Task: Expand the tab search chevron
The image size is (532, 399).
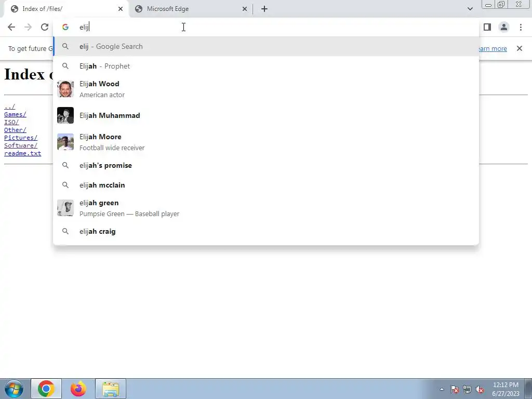Action: [x=470, y=9]
